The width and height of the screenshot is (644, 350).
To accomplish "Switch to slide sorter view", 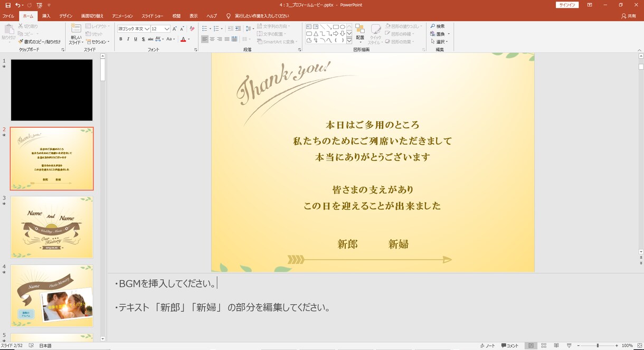I will coord(544,345).
